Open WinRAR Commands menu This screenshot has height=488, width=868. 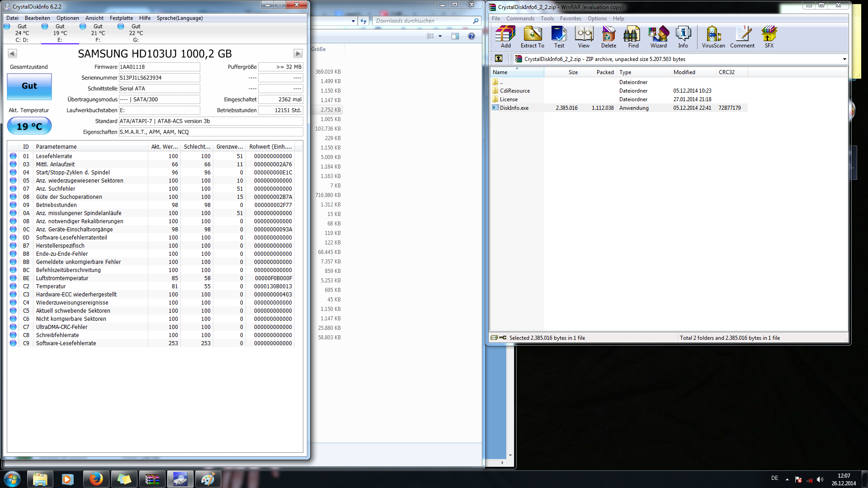pyautogui.click(x=520, y=19)
